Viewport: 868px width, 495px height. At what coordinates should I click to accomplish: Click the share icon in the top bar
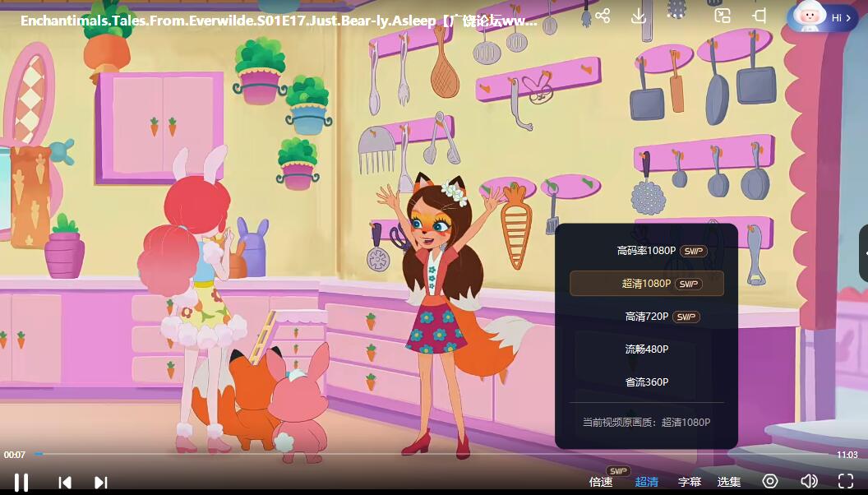pyautogui.click(x=603, y=16)
